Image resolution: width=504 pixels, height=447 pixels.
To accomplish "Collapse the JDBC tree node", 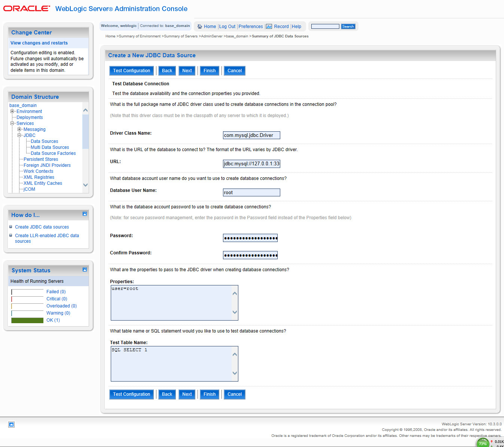I will [19, 135].
